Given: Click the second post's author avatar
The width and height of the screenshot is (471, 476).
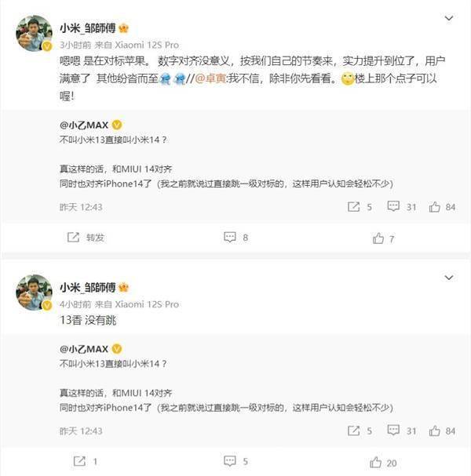Looking at the screenshot, I should (x=34, y=293).
